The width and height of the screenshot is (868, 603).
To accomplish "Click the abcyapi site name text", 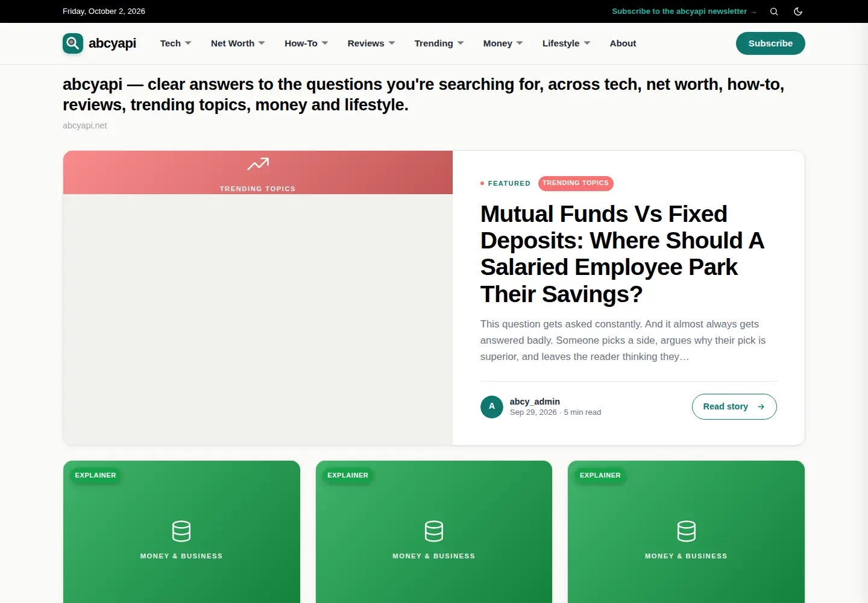I will coord(112,43).
